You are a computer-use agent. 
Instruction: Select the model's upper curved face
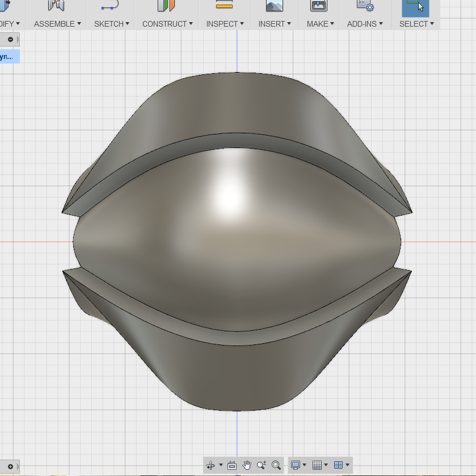(x=237, y=103)
